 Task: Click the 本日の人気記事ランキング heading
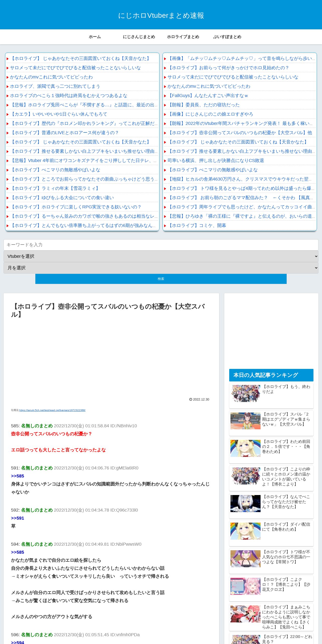[271, 375]
